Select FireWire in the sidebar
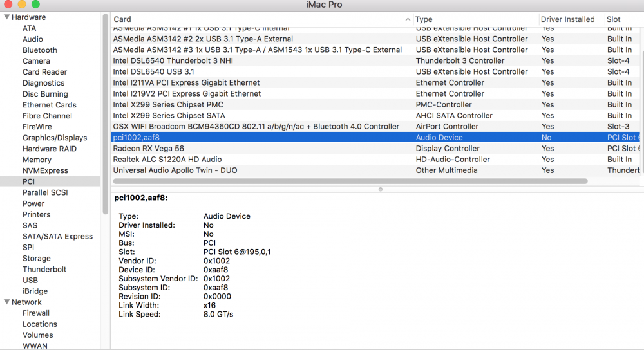The height and width of the screenshot is (350, 644). (37, 127)
